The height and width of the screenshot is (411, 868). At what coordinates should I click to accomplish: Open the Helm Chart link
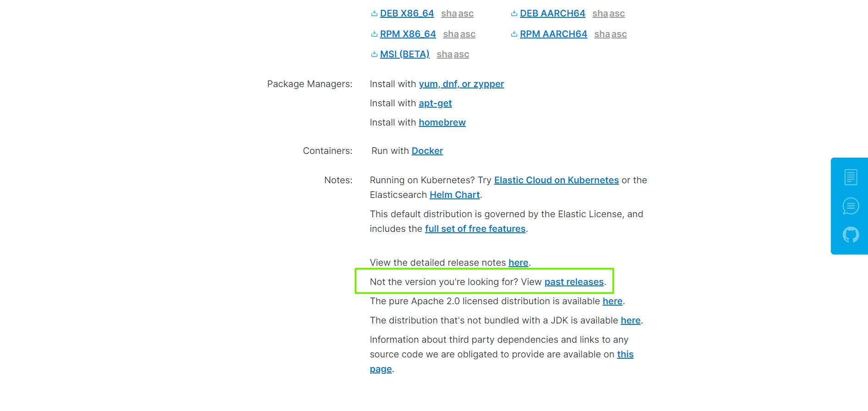click(x=454, y=195)
